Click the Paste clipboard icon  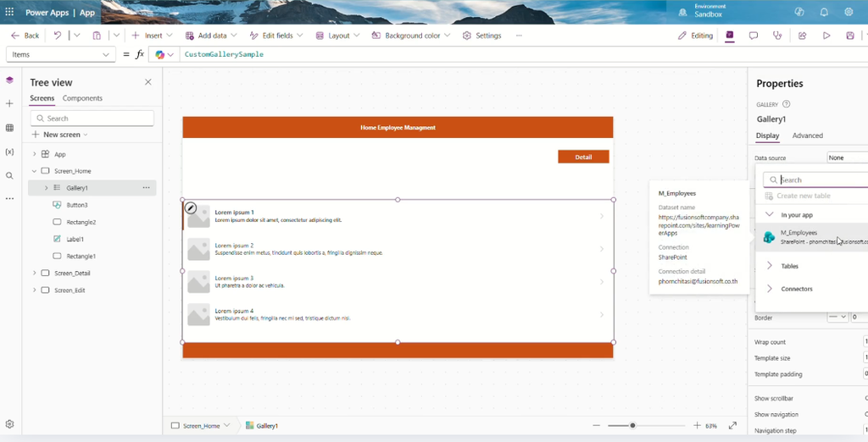(97, 36)
